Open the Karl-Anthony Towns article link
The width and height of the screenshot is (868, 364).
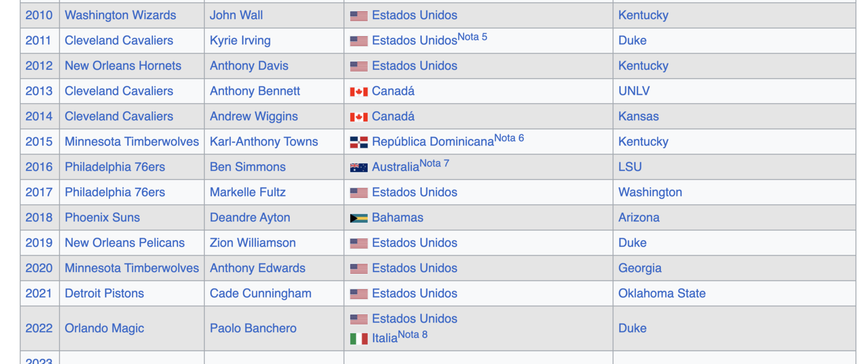coord(264,142)
